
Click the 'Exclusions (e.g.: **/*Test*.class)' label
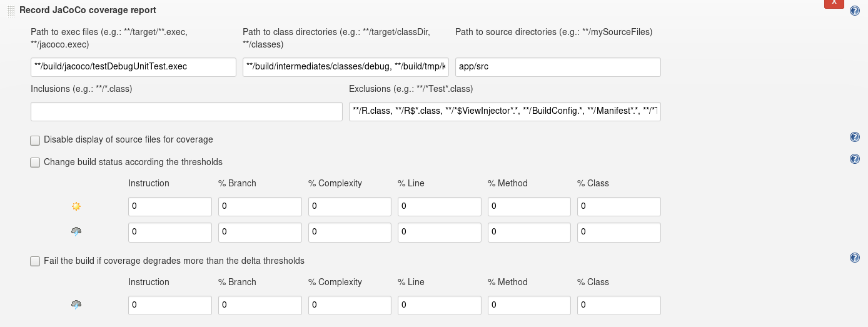pyautogui.click(x=411, y=89)
